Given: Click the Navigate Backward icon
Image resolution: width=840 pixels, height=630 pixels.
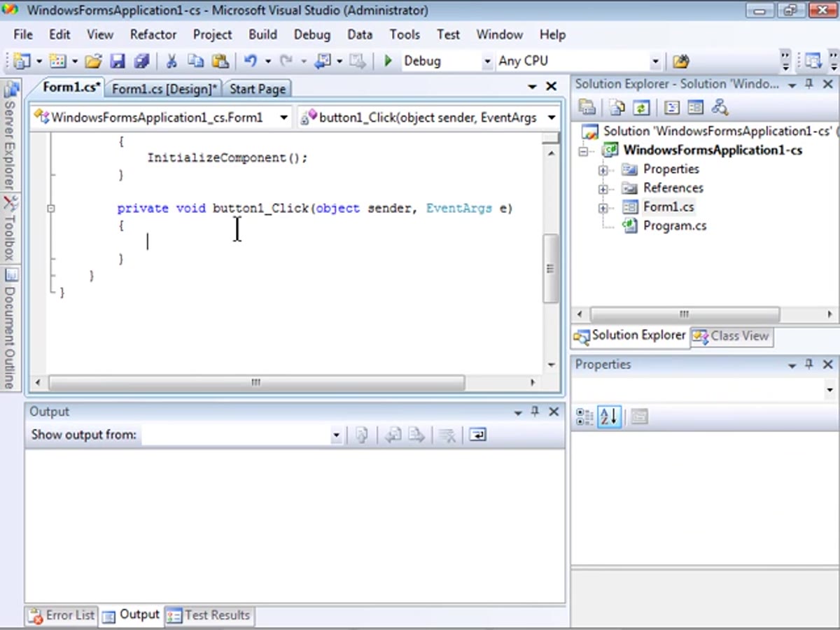Looking at the screenshot, I should click(323, 62).
